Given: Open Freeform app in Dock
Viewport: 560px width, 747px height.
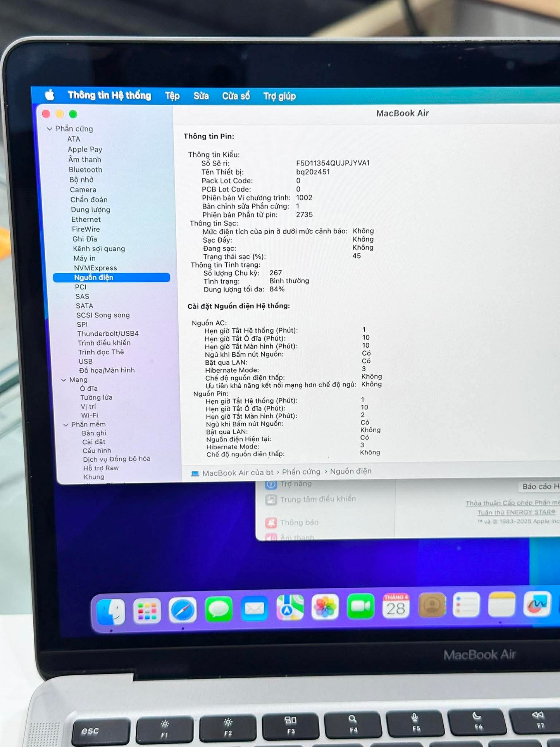Looking at the screenshot, I should (537, 603).
